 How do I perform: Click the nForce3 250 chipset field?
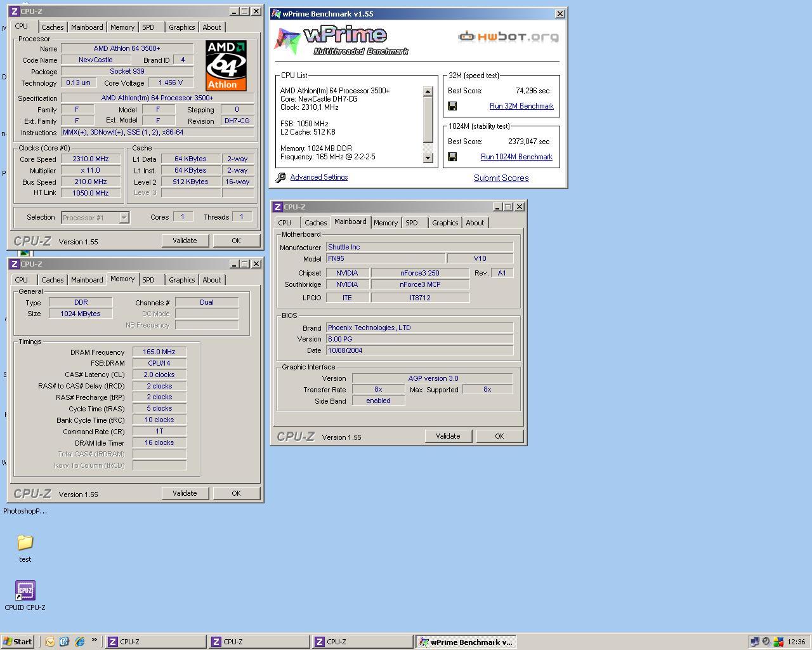[x=420, y=273]
